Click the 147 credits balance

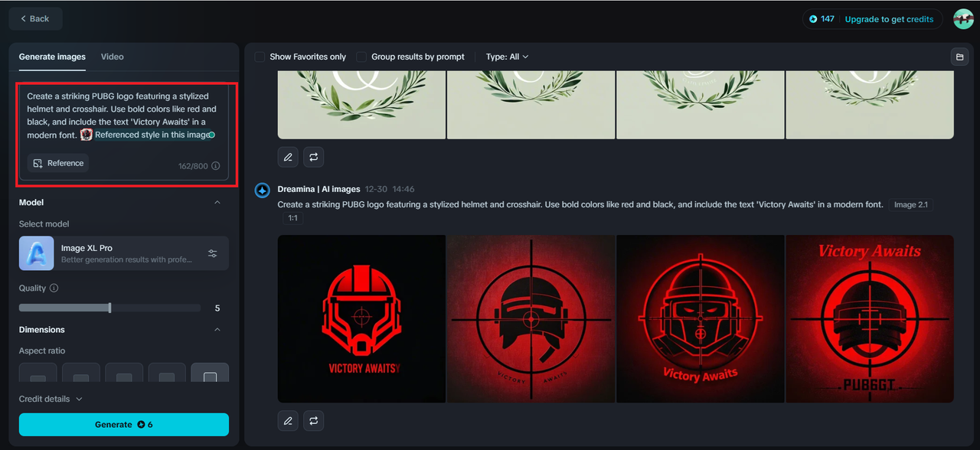[822, 19]
